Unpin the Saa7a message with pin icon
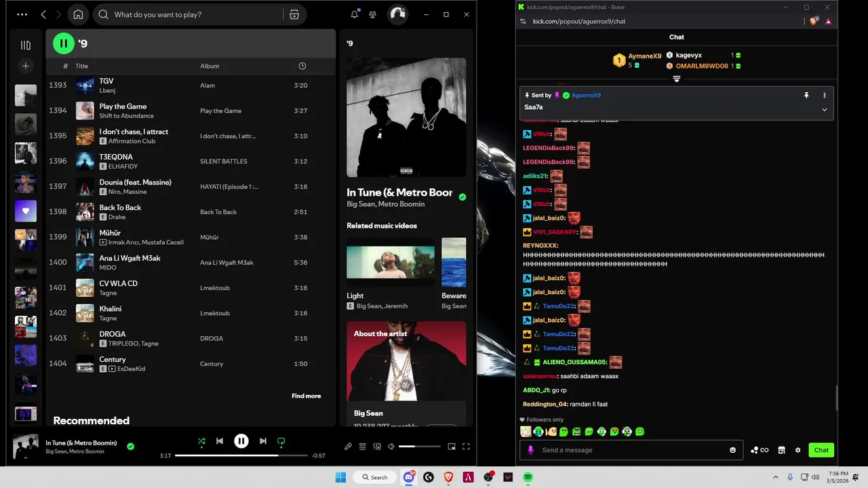This screenshot has height=488, width=868. [806, 96]
